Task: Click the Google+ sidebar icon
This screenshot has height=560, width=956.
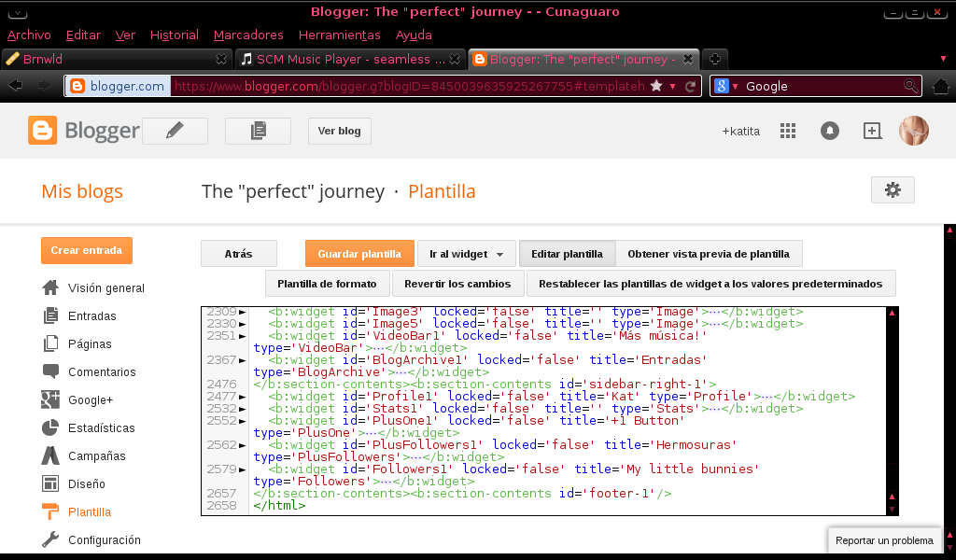Action: pyautogui.click(x=50, y=399)
